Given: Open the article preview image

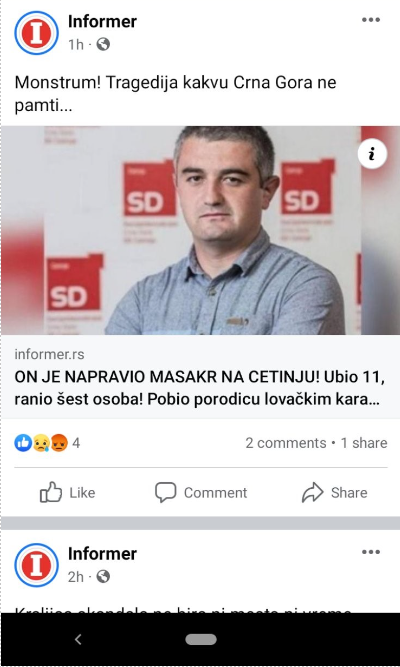Looking at the screenshot, I should (200, 230).
